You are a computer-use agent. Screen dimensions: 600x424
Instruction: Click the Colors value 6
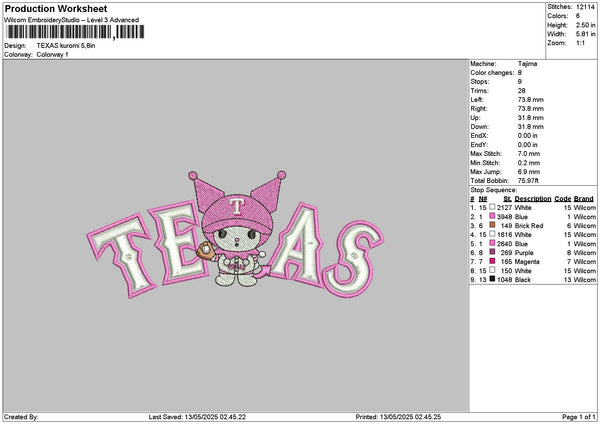click(x=578, y=16)
